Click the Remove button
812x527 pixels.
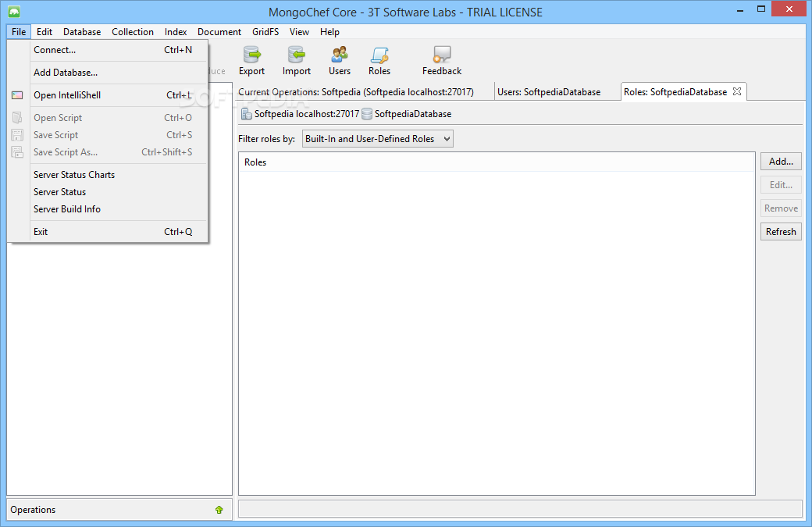pyautogui.click(x=781, y=208)
